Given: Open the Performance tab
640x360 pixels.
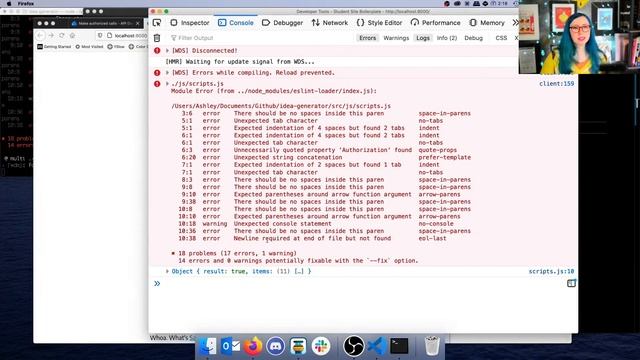Looking at the screenshot, I should tap(436, 23).
